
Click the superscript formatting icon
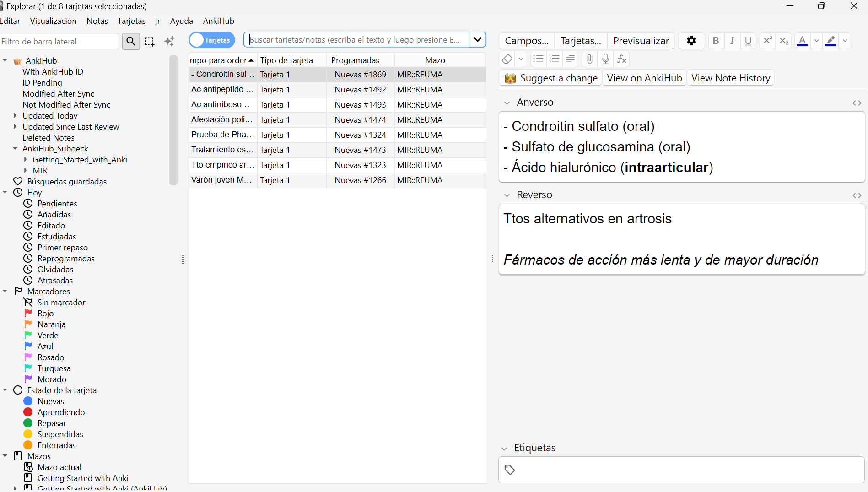[767, 40]
